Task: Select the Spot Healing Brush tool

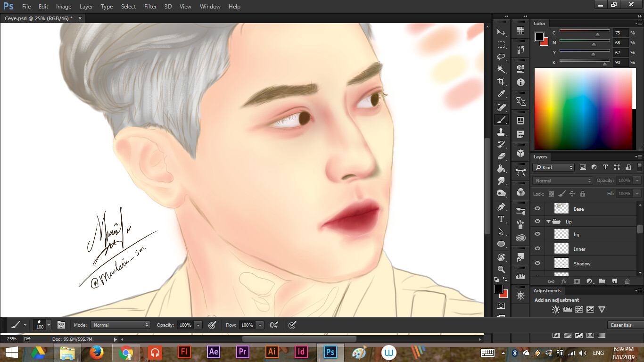Action: 501,107
